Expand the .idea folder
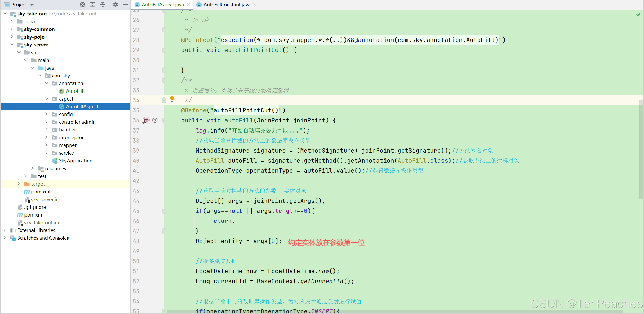Screen dimensions: 644x314 [12, 21]
